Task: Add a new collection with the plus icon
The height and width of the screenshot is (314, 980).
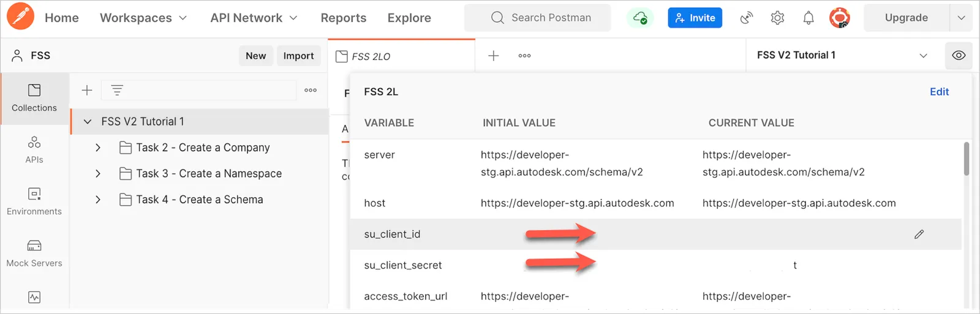Action: coord(87,91)
